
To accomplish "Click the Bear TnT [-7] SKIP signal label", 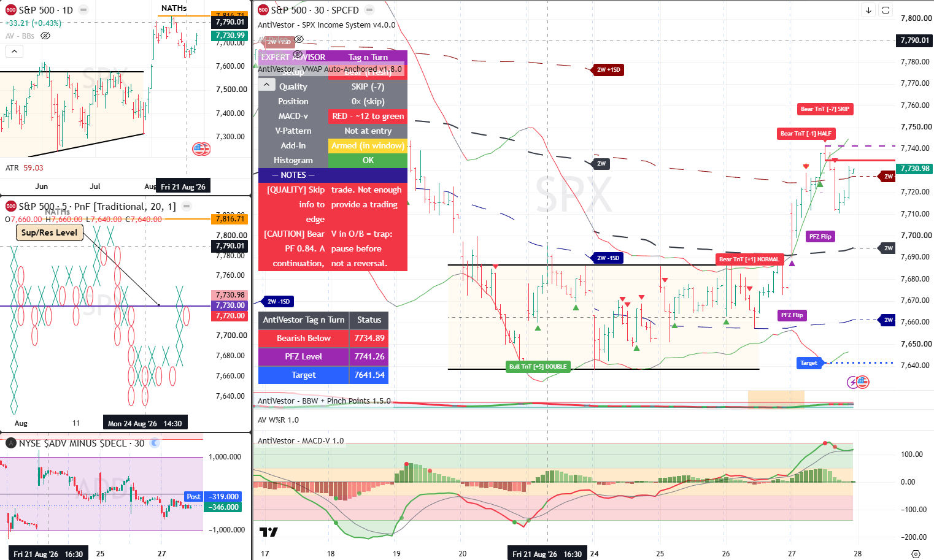I will (825, 109).
